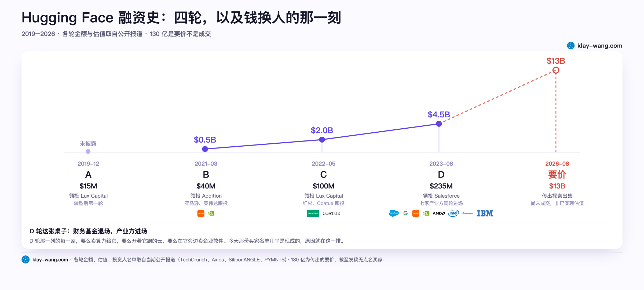Screen dimensions: 644x290
Task: Click the $2.0B value label
Action: click(x=322, y=130)
